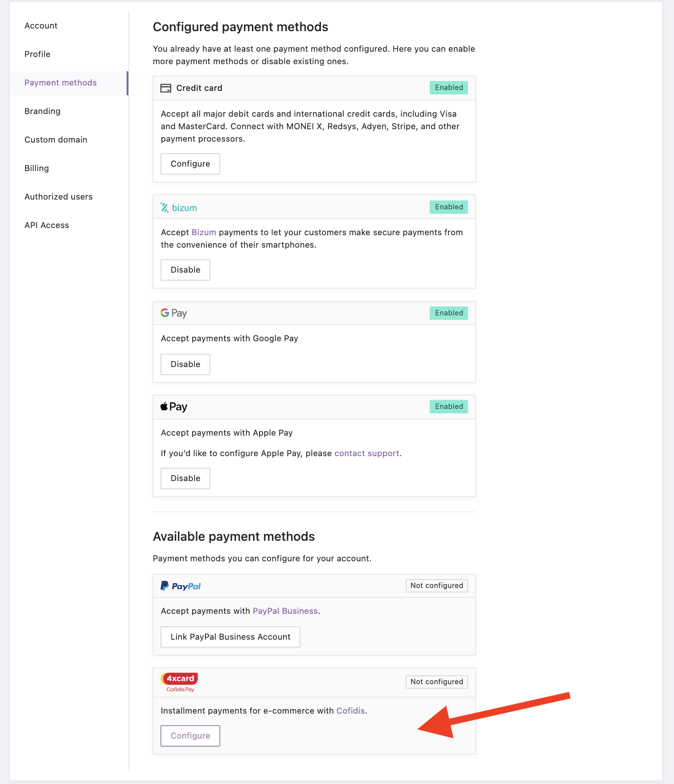Select Branding in the sidebar
Screen dimensions: 674x784
click(42, 111)
